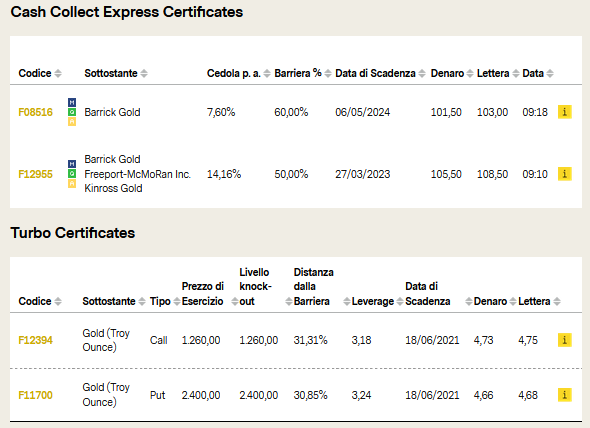590x428 pixels.
Task: Select coupon value 7,60%
Action: (221, 112)
